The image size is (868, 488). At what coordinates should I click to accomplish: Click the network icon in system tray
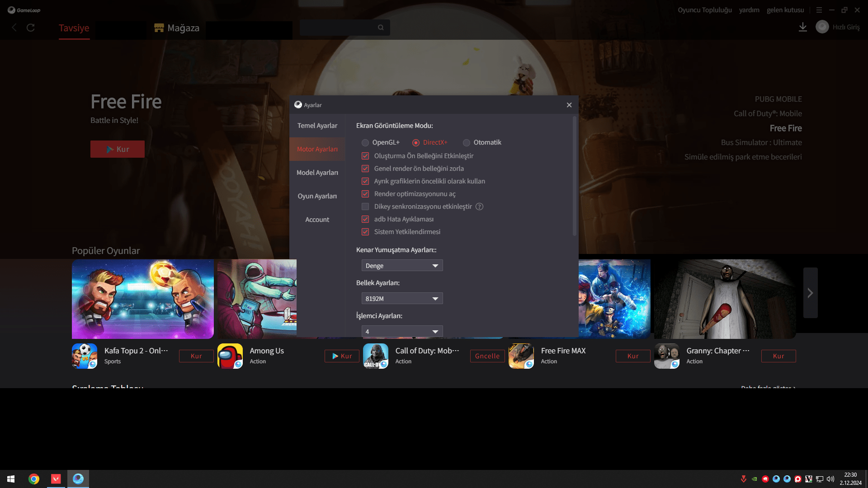[820, 479]
